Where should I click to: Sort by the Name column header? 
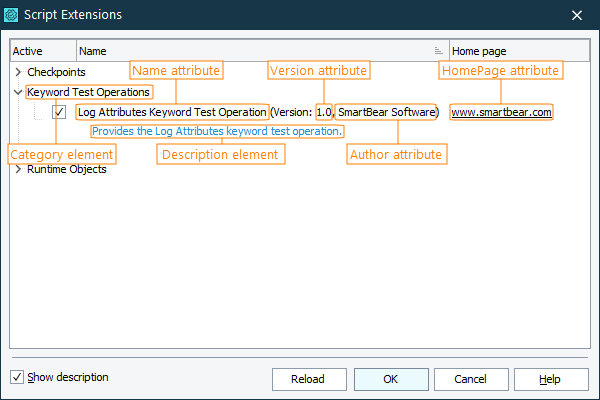pyautogui.click(x=250, y=50)
